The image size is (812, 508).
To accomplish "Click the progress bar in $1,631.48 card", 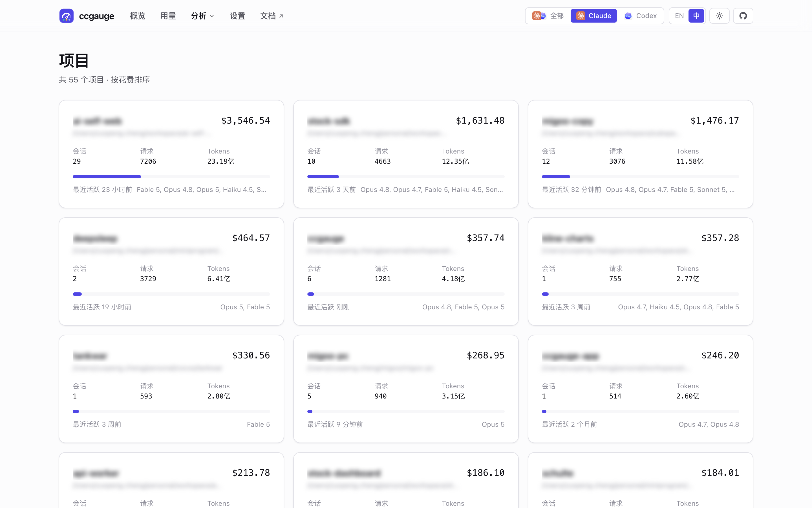I will pyautogui.click(x=406, y=177).
